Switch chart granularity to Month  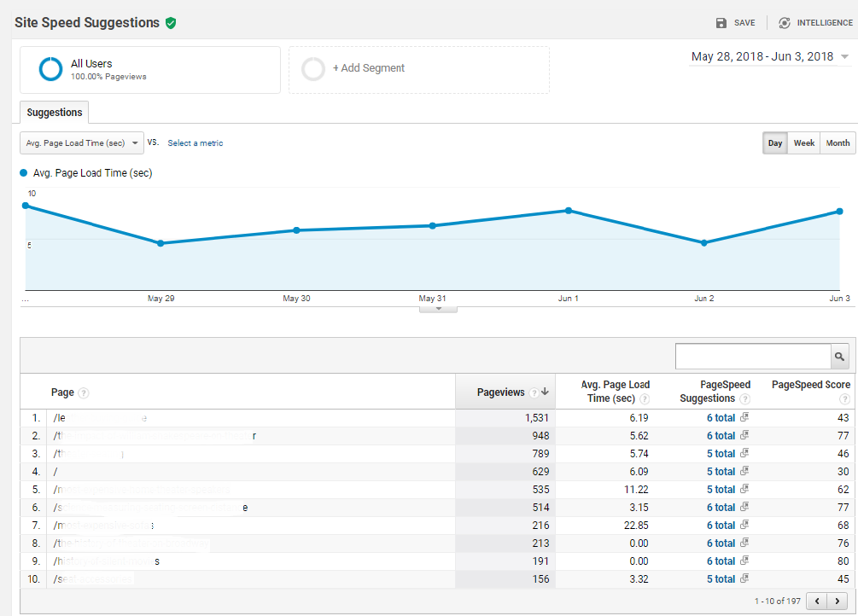pos(838,143)
